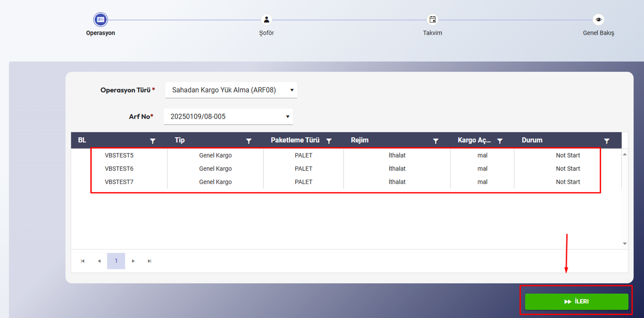Click the Takvim calendar step icon

[433, 19]
